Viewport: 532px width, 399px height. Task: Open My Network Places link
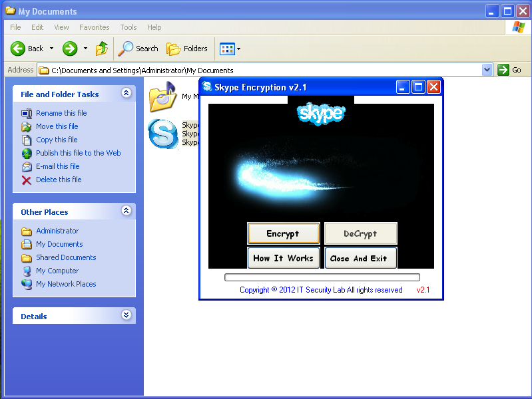tap(66, 284)
